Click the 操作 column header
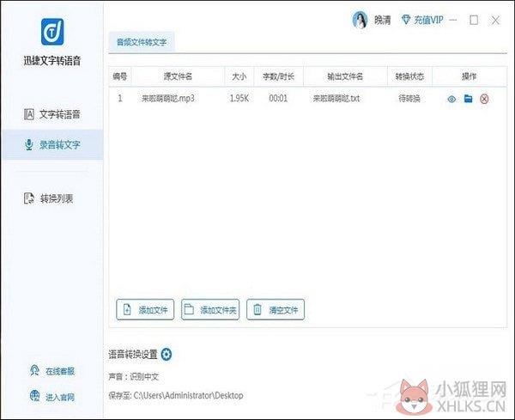Viewport: 515px width, 420px height. 469,76
